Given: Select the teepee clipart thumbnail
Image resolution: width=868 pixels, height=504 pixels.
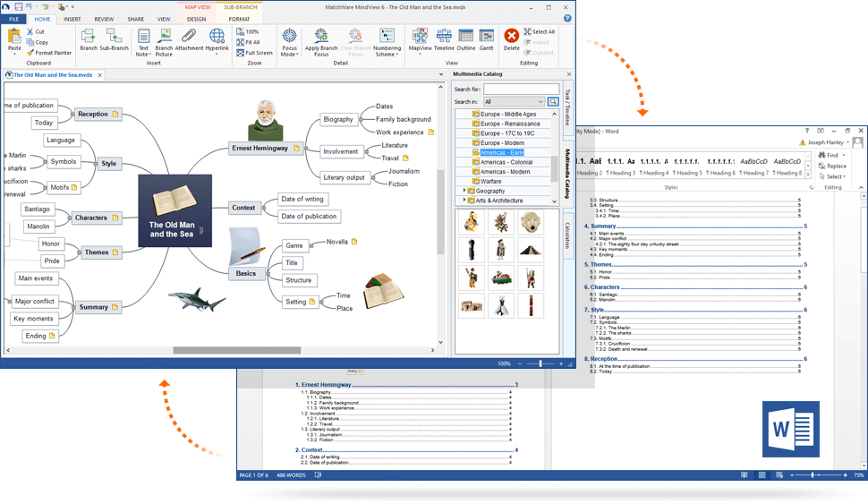Looking at the screenshot, I should pyautogui.click(x=501, y=305).
